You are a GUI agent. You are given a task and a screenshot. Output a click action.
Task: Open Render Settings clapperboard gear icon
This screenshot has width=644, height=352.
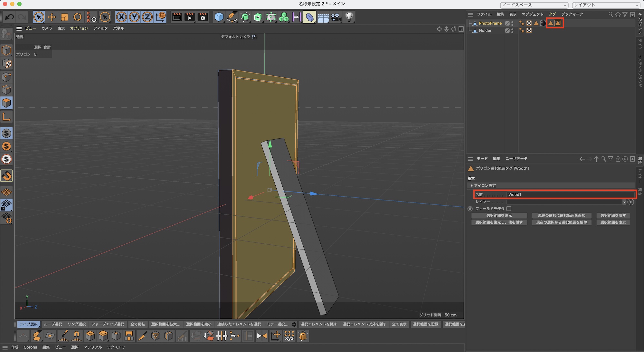tap(203, 17)
